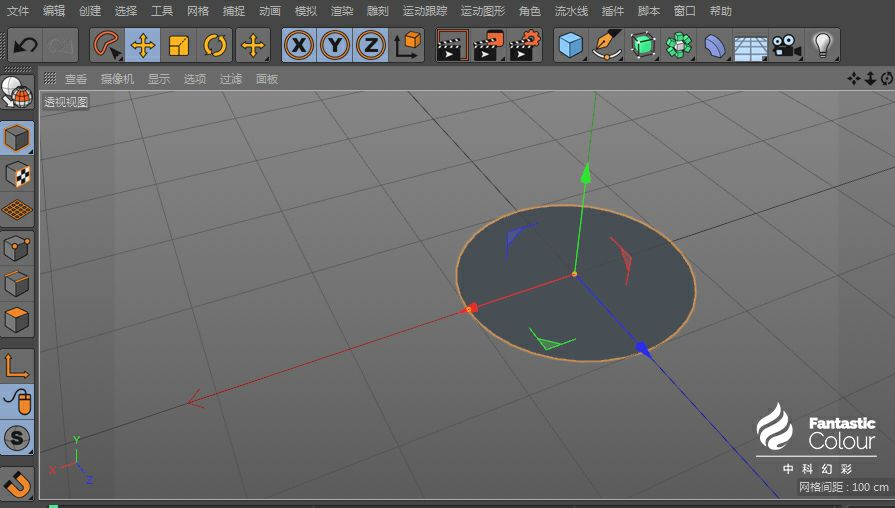Open the 文件 menu

point(18,11)
